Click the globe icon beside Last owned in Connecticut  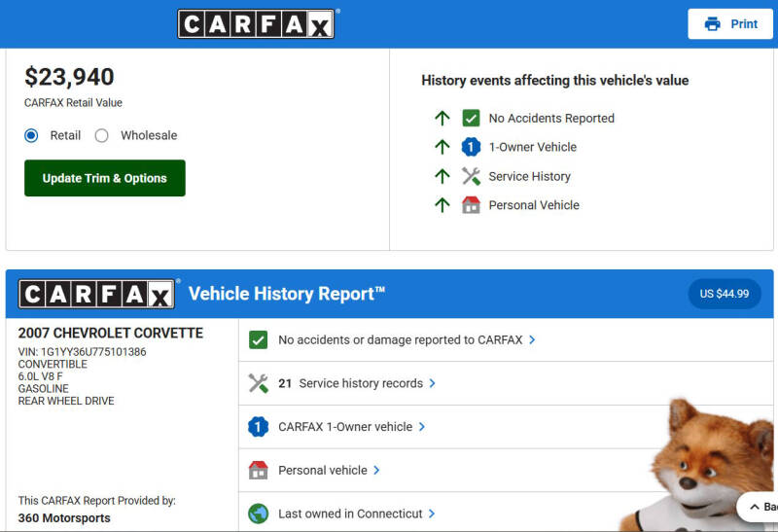(258, 514)
